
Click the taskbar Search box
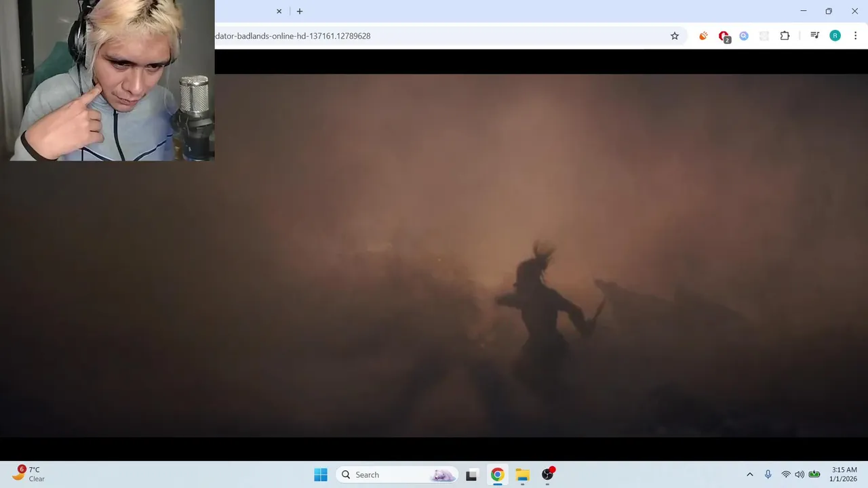coord(397,474)
